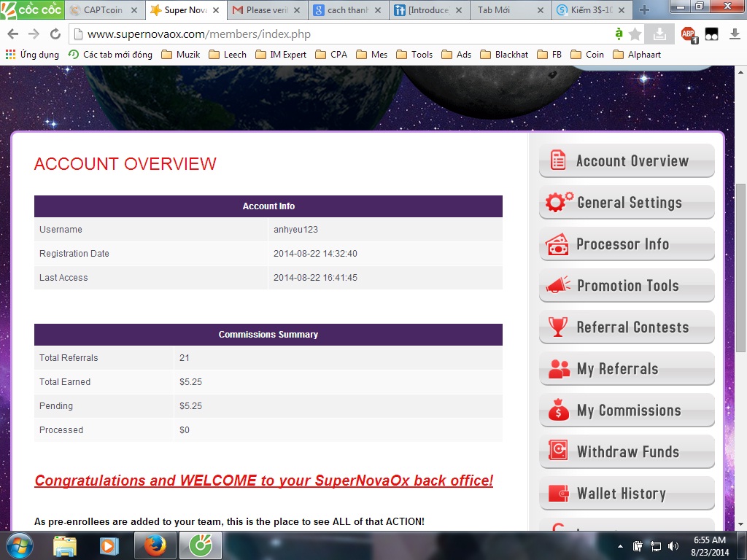This screenshot has height=560, width=747.
Task: Expand the Coin bookmarks folder
Action: click(587, 54)
